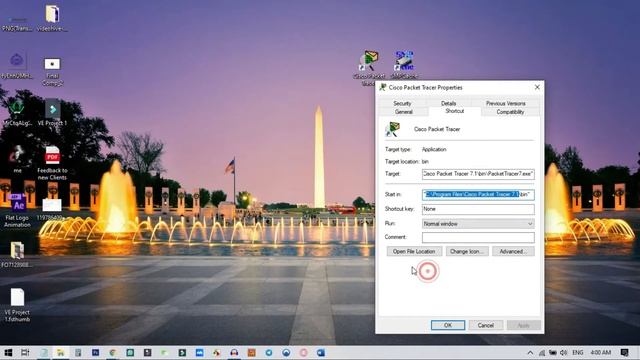Switch to the Security tab
640x360 pixels.
coord(402,103)
